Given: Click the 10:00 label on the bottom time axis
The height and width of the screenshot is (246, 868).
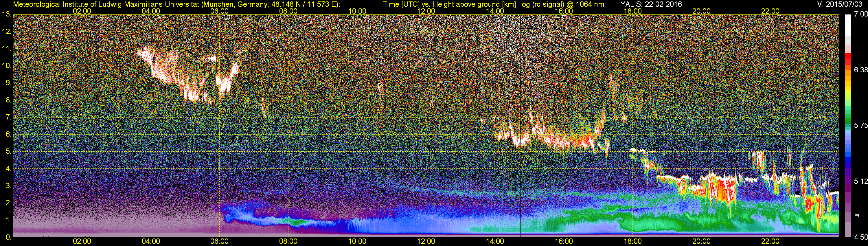Looking at the screenshot, I should pos(357,242).
